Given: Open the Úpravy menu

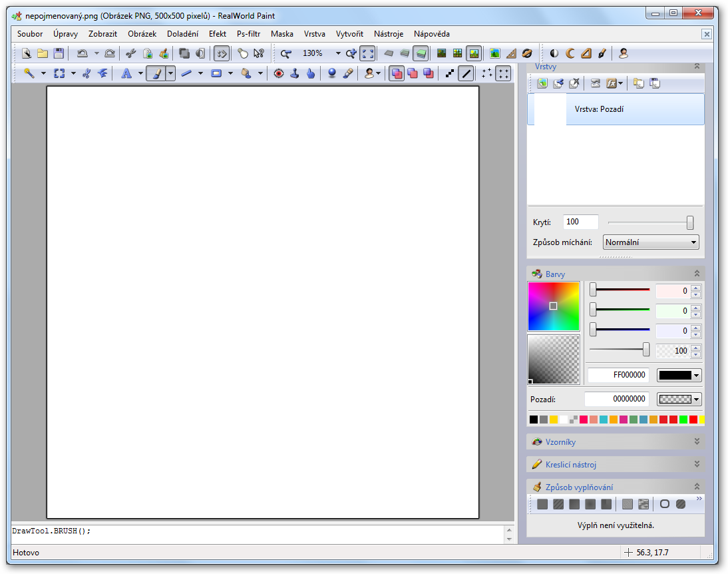Looking at the screenshot, I should point(65,34).
